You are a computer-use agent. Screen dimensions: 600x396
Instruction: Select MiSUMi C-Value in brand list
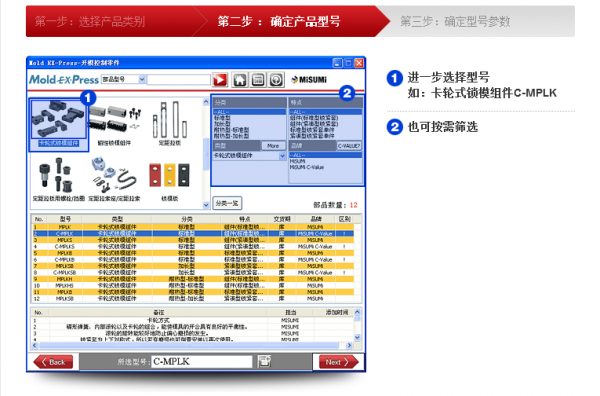307,168
